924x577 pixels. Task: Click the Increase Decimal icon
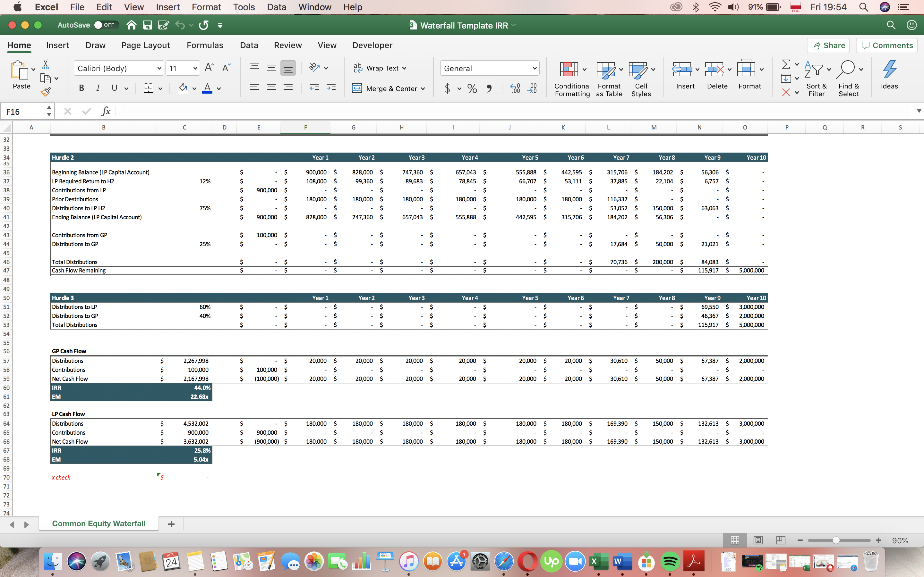pyautogui.click(x=515, y=88)
